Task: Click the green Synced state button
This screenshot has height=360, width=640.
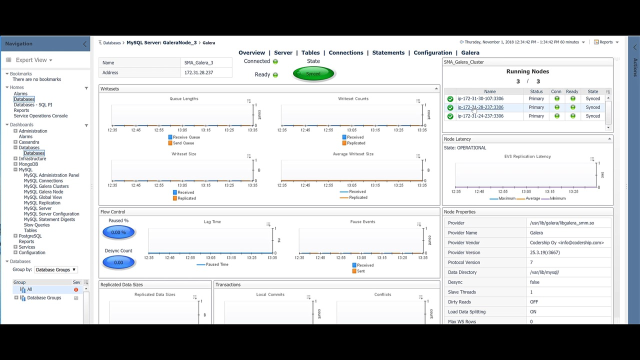Action: 313,74
